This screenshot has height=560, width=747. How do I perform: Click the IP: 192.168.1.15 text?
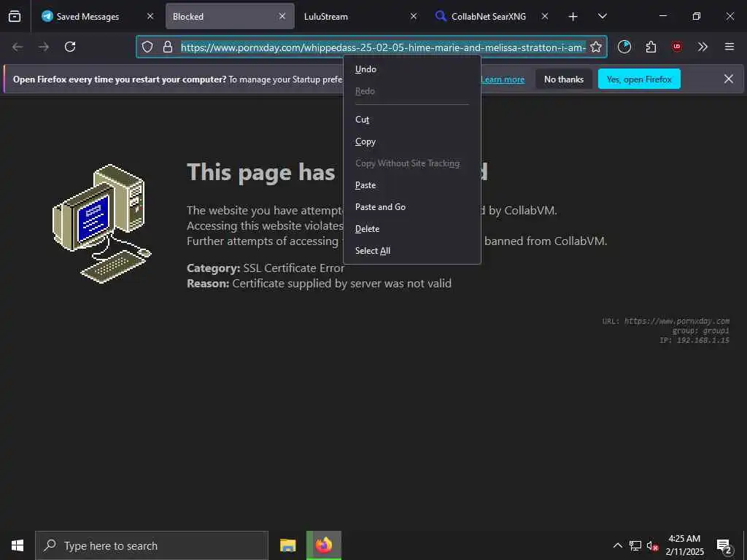[694, 340]
